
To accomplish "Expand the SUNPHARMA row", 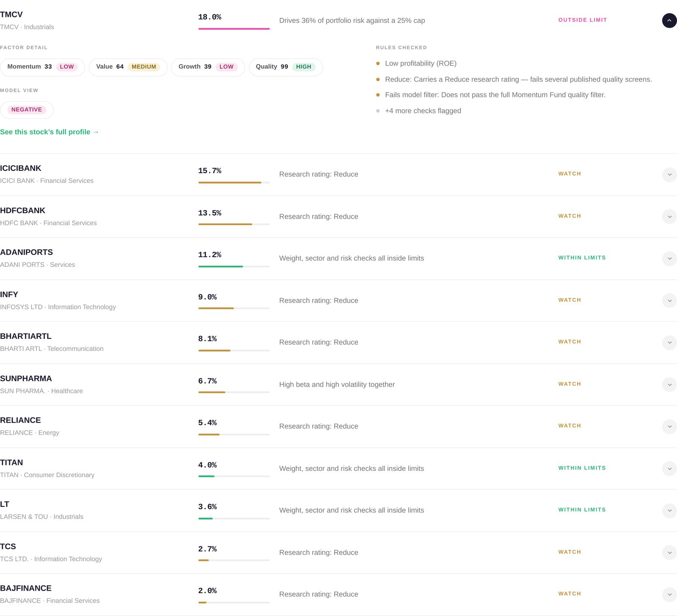I will click(669, 385).
